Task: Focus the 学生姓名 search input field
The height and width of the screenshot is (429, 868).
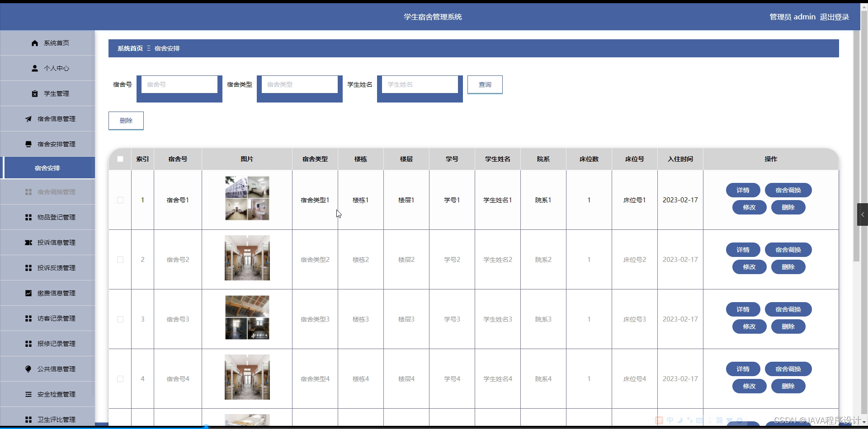Action: 420,84
